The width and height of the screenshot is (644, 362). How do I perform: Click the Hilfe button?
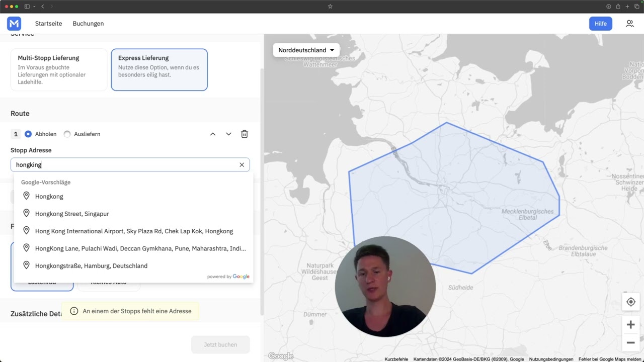coord(600,24)
